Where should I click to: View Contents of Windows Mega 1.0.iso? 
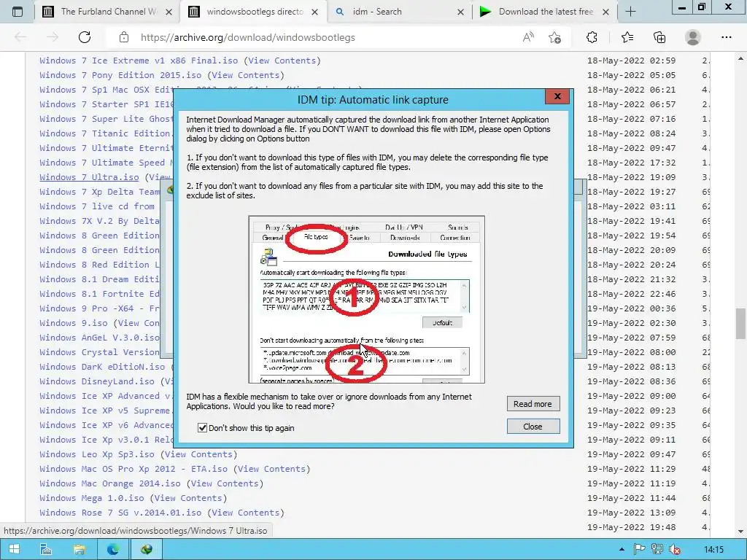[188, 498]
